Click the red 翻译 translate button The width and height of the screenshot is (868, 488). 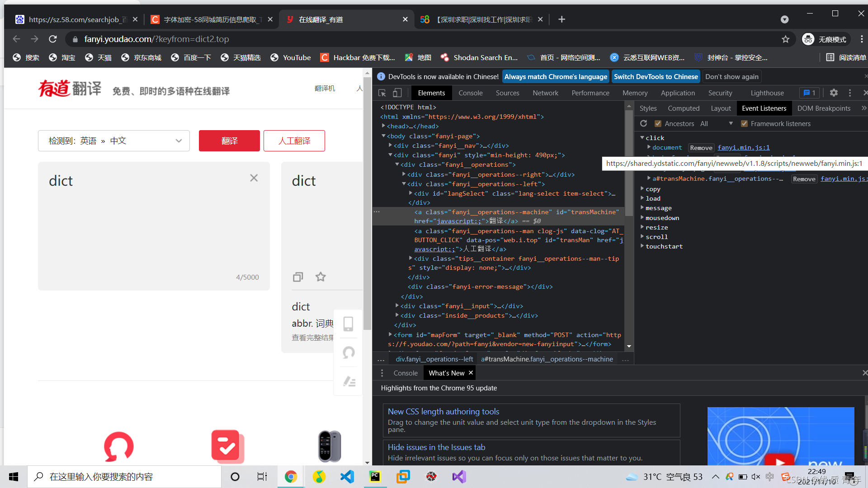(x=229, y=141)
